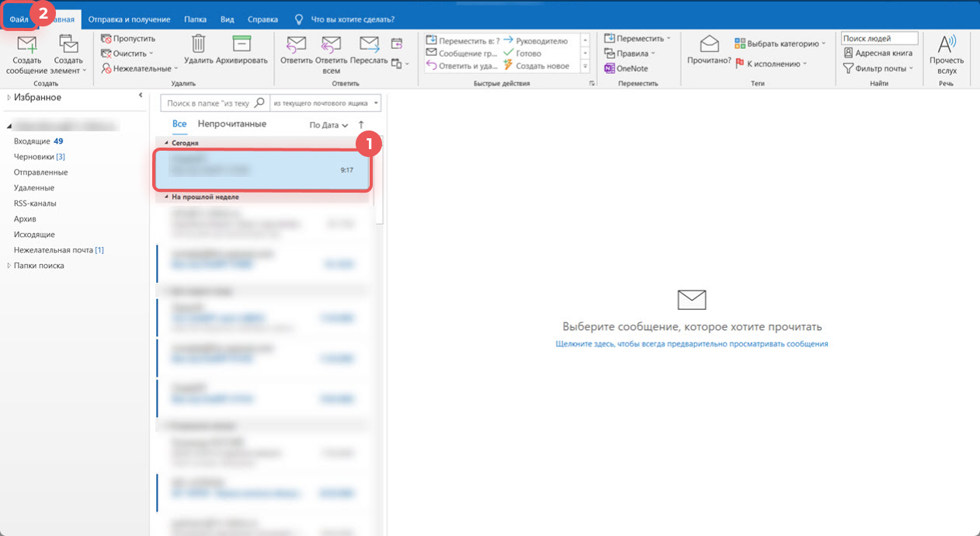The image size is (980, 536).
Task: Click the Reply All icon
Action: pyautogui.click(x=331, y=44)
